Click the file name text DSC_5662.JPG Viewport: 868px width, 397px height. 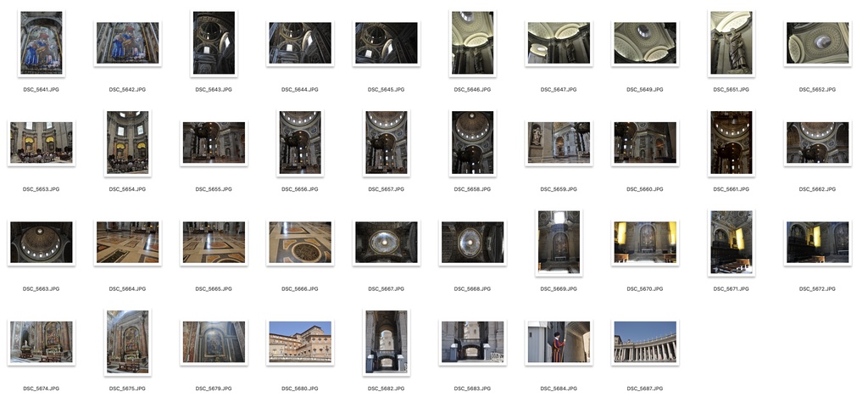818,189
